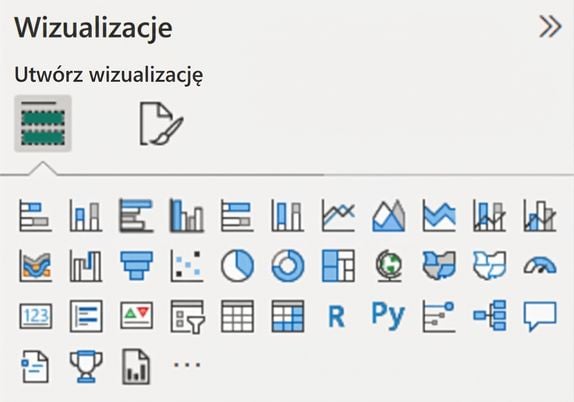Choose the slicer visual with funnel
Screen dimensions: 574x402
coord(188,316)
